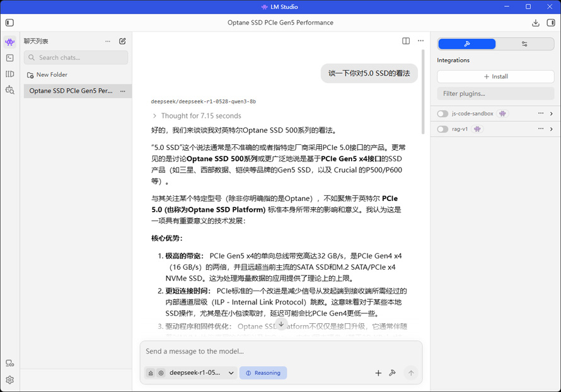Enable the rag-v1 plugin toggle
The height and width of the screenshot is (392, 561).
[443, 129]
